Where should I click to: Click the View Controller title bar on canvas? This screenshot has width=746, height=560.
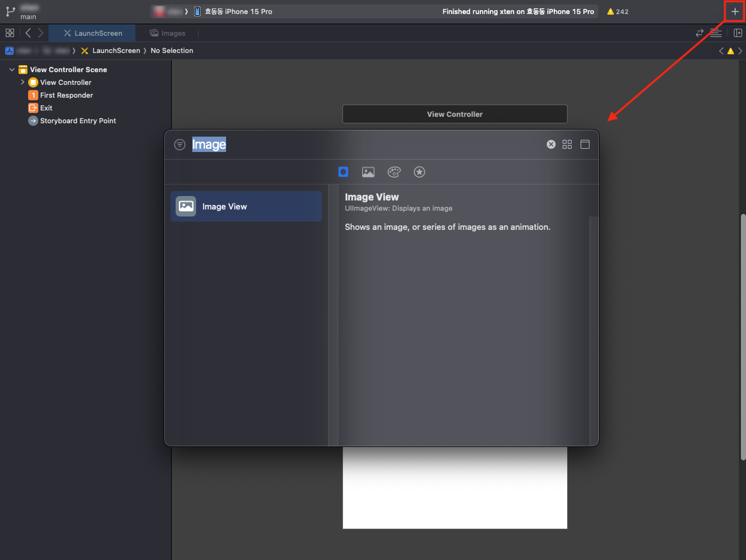[x=455, y=114]
